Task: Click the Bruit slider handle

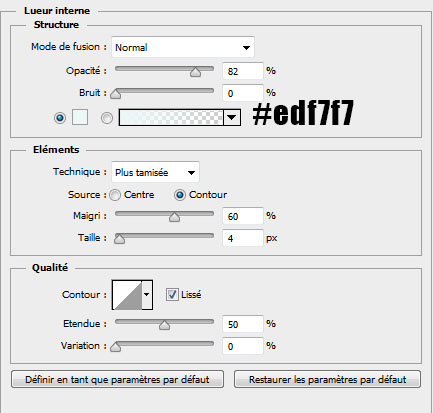Action: point(116,94)
